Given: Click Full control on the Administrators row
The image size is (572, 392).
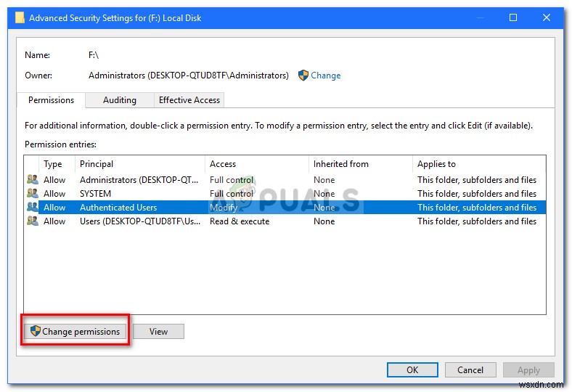Looking at the screenshot, I should [x=232, y=180].
